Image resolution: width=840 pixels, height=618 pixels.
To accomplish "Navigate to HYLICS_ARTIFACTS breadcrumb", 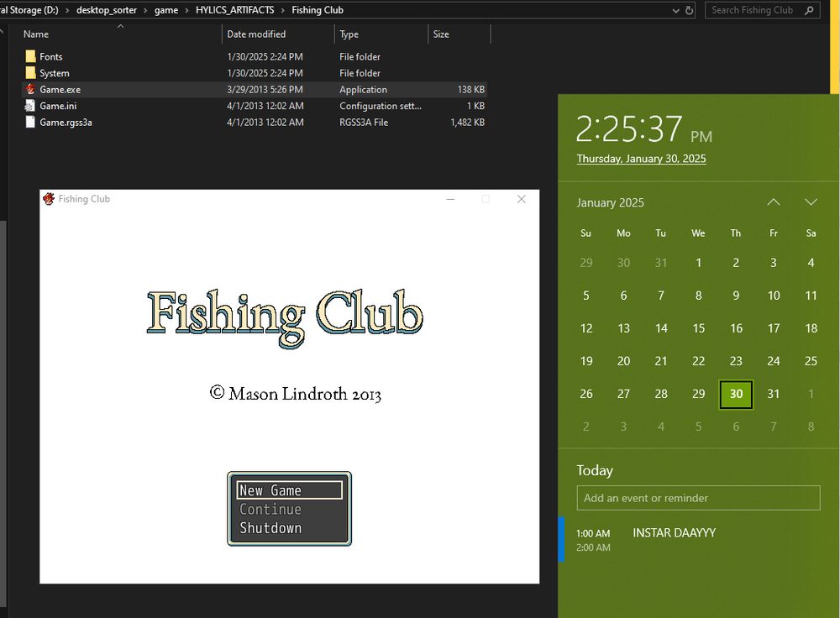I will [234, 10].
